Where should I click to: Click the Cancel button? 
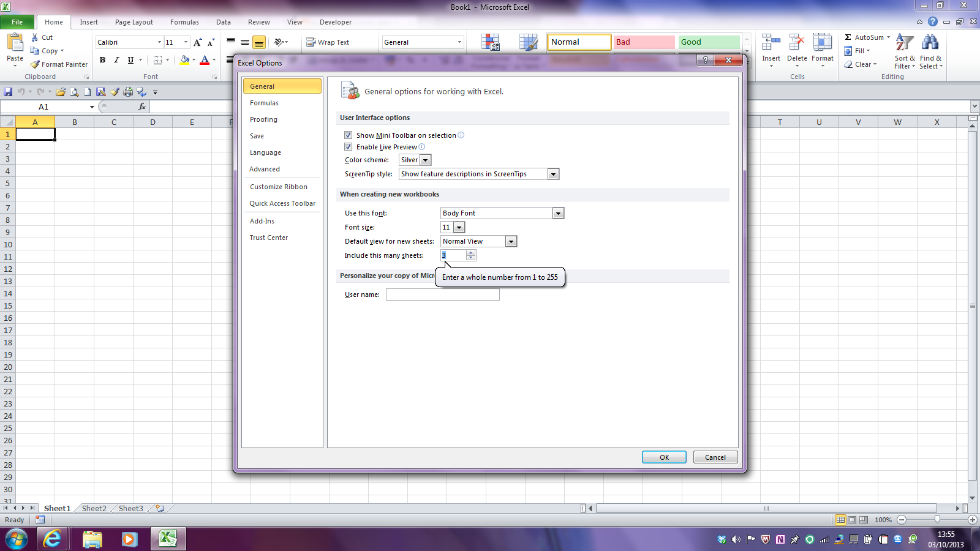(715, 457)
